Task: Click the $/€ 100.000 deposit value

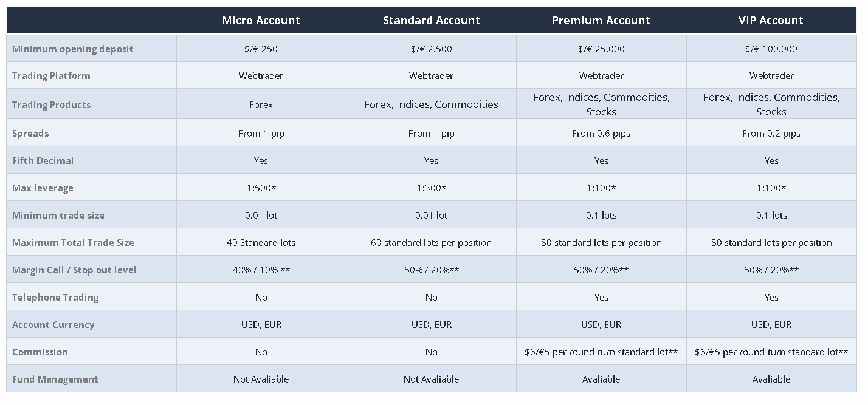Action: point(771,49)
